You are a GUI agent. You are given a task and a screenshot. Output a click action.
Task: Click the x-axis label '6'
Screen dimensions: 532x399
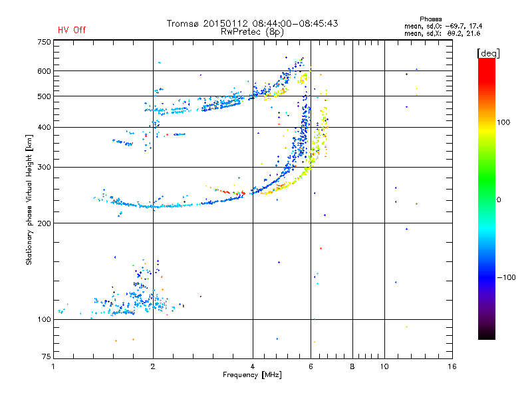coord(311,366)
